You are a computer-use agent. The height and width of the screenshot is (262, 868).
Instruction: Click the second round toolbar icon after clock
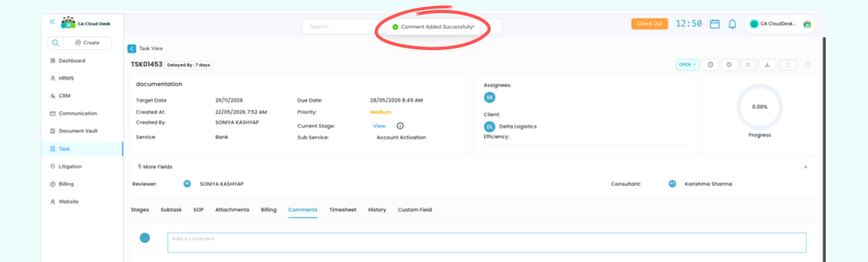coord(729,65)
